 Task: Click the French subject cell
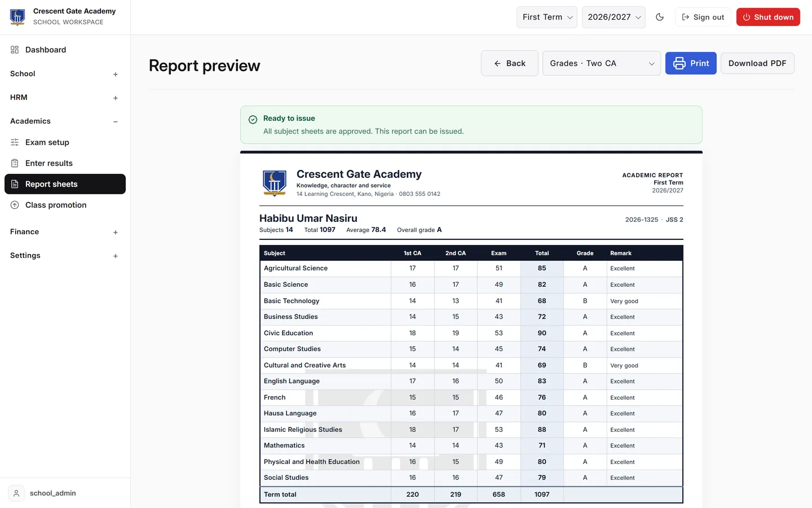(x=325, y=397)
